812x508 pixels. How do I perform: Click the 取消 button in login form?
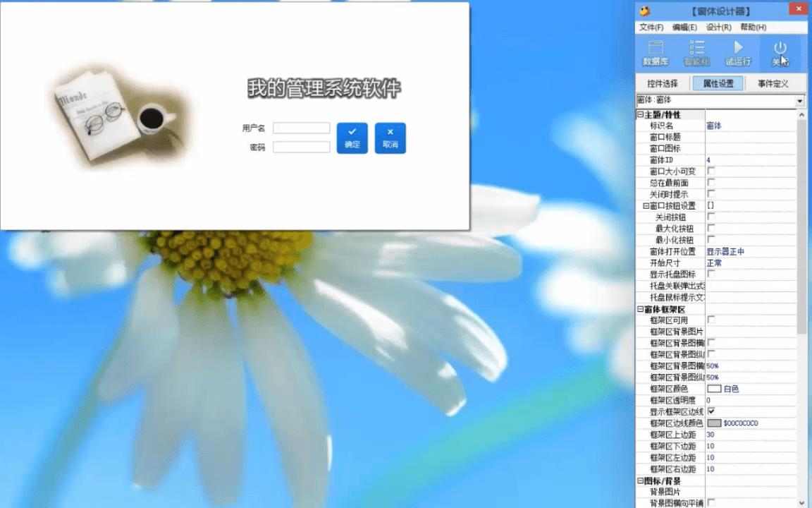click(x=390, y=138)
